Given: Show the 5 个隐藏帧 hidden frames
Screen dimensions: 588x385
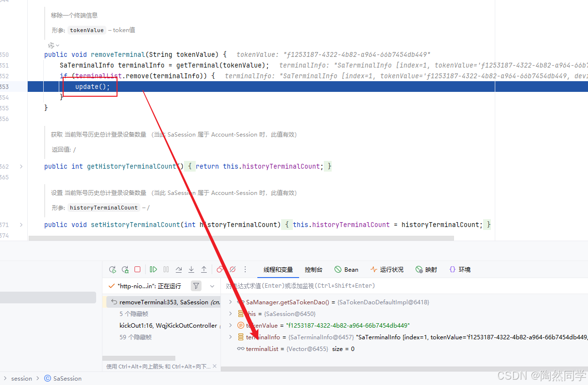Looking at the screenshot, I should tap(134, 314).
